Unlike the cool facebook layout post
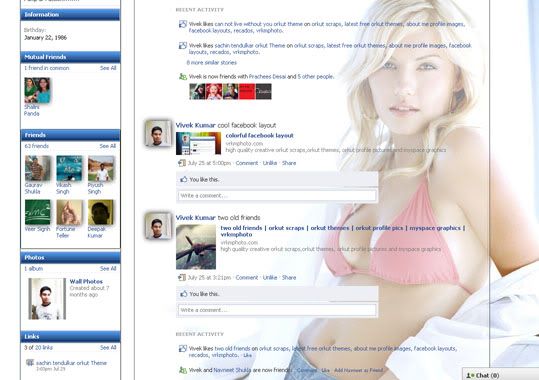 270,163
